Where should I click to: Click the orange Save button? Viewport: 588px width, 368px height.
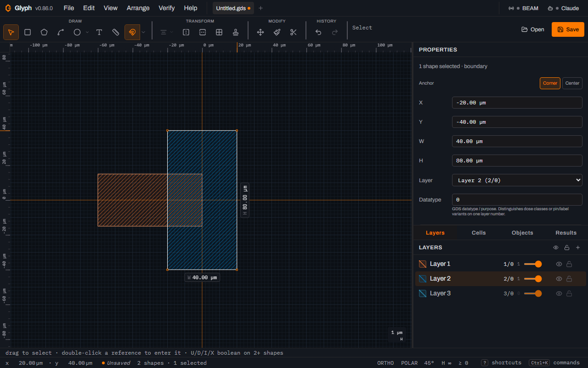(x=568, y=29)
